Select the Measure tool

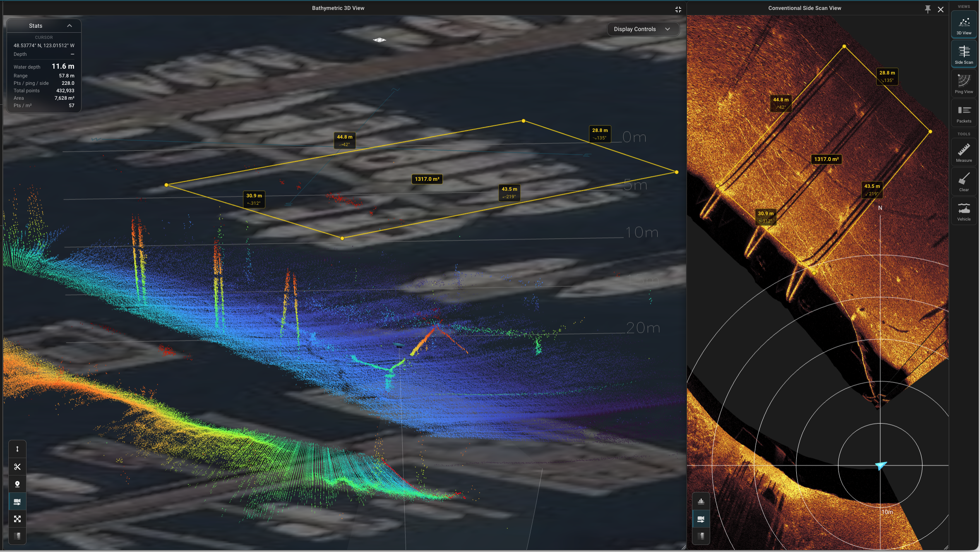pyautogui.click(x=964, y=153)
